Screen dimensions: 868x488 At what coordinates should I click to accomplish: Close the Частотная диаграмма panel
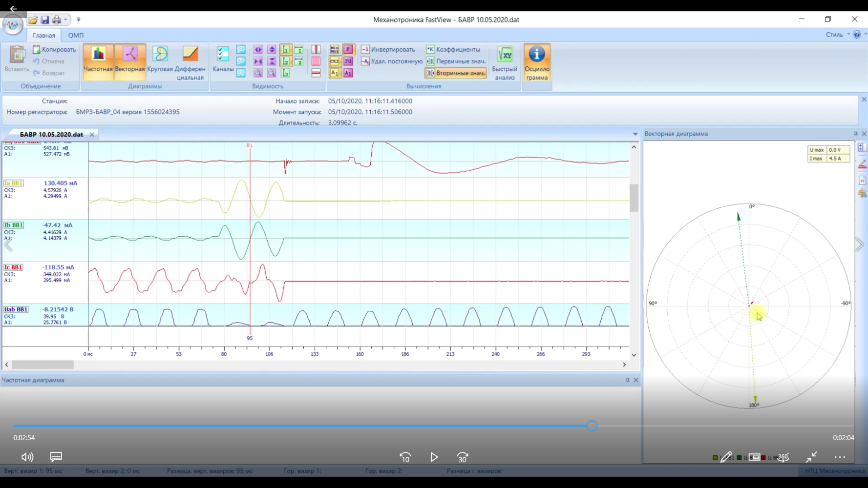636,380
